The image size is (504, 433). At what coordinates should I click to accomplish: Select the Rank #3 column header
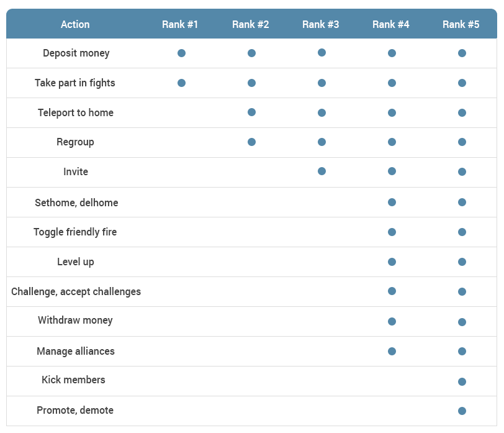click(320, 24)
